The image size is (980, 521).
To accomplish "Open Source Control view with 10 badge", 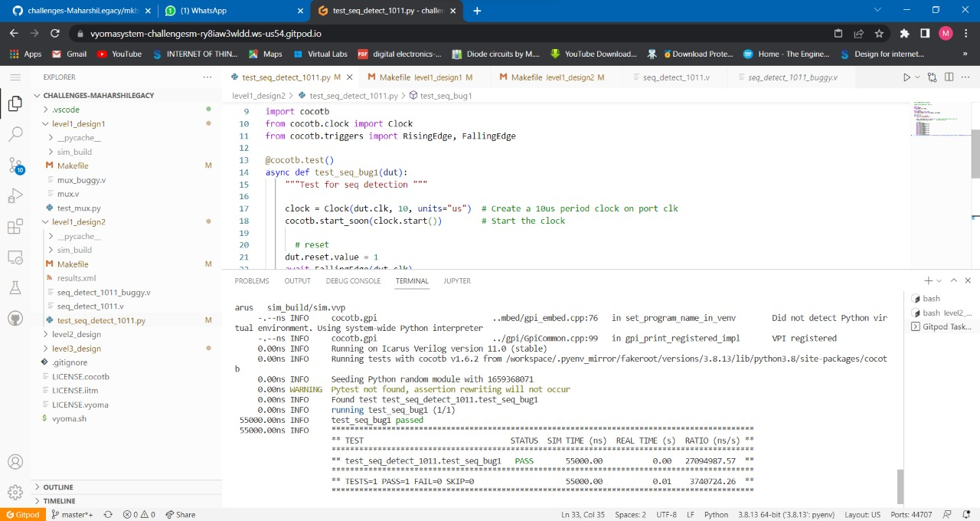I will click(15, 165).
